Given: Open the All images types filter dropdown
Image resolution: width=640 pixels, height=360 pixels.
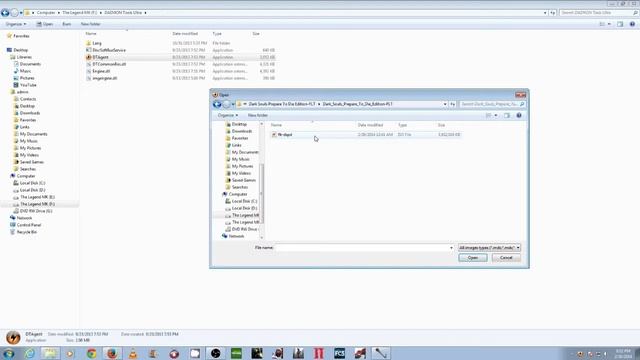Looking at the screenshot, I should pos(489,248).
